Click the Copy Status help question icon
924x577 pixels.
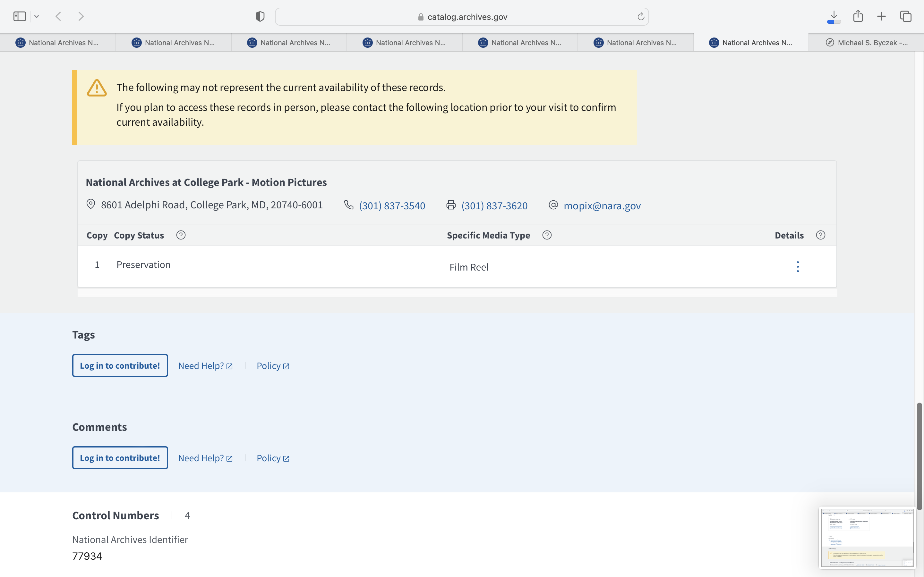coord(181,235)
